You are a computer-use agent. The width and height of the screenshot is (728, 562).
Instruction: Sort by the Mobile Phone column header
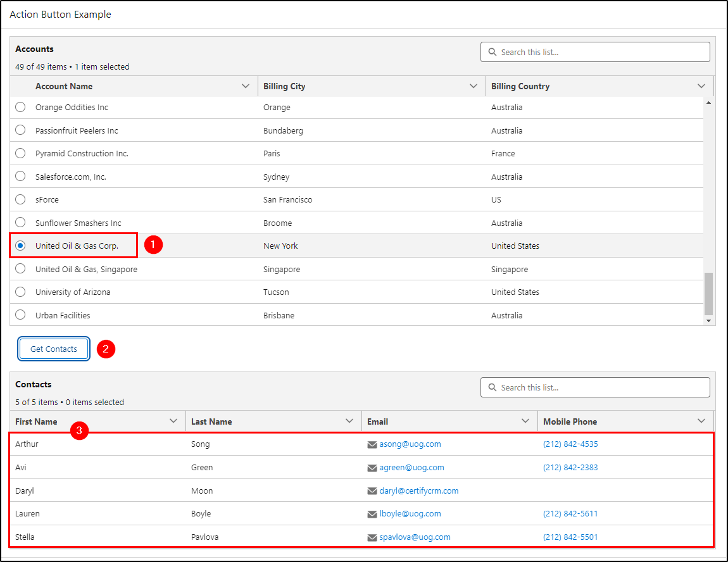(x=570, y=421)
